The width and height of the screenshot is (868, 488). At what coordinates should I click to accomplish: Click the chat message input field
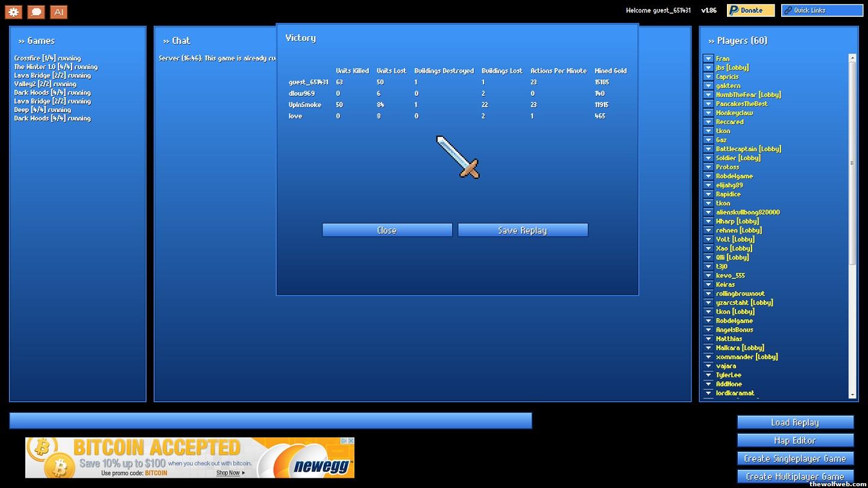(x=270, y=421)
